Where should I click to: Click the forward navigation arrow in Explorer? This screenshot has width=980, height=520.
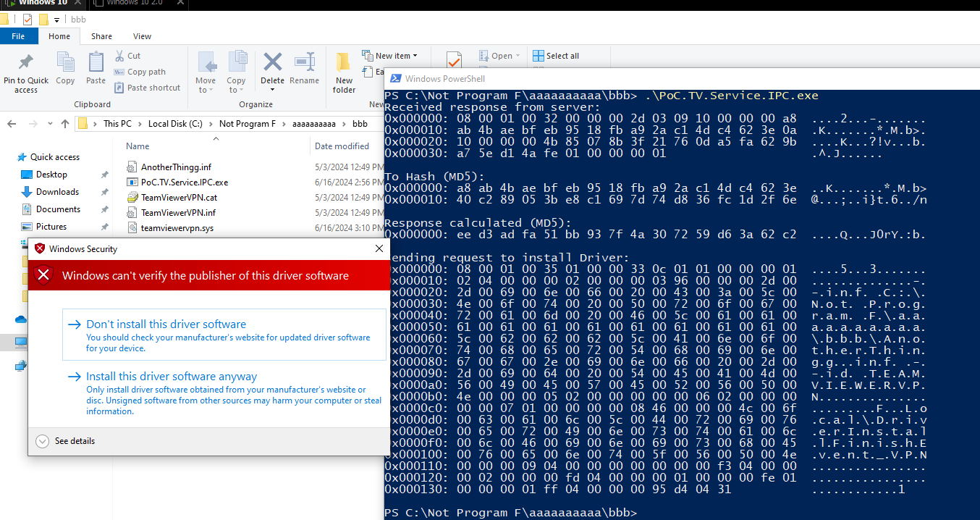33,124
